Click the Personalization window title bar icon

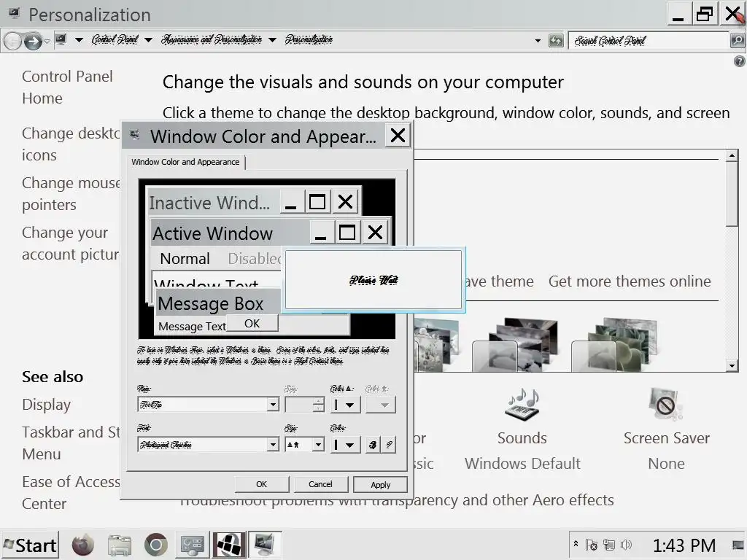click(15, 13)
